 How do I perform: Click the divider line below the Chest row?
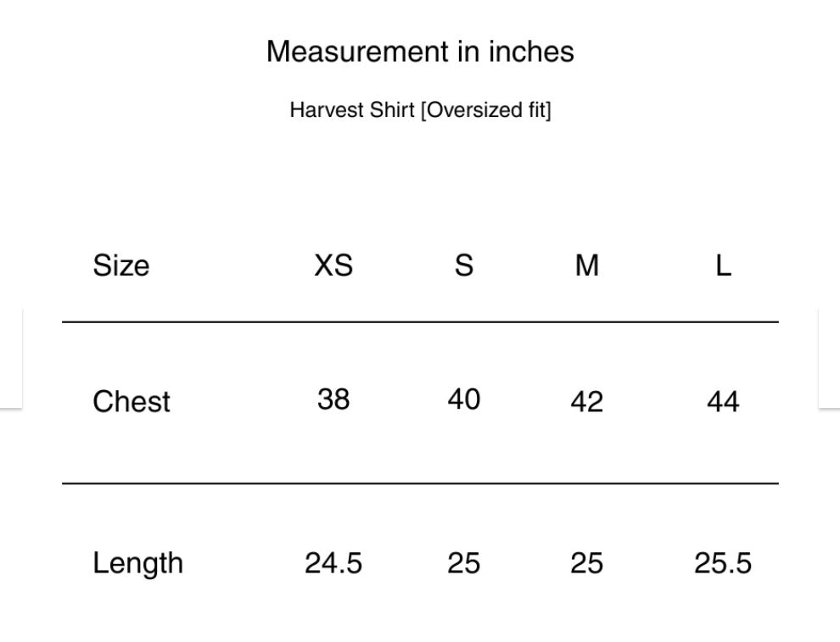pos(420,483)
